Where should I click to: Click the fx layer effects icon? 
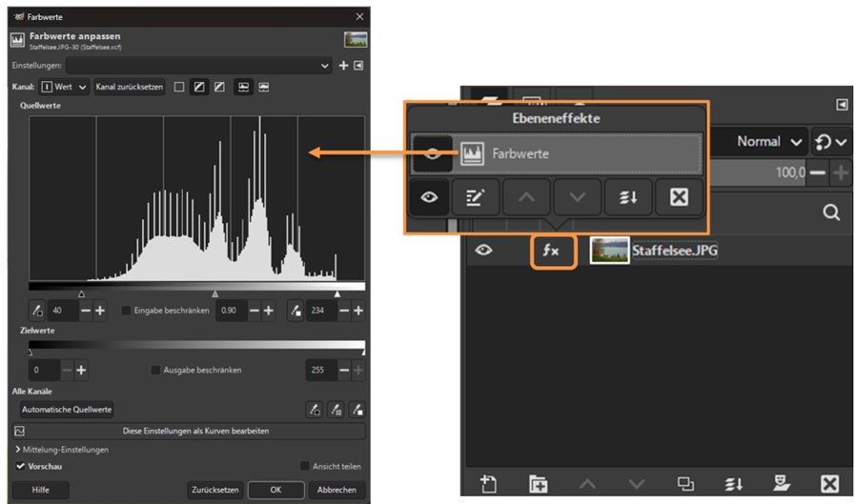(552, 252)
